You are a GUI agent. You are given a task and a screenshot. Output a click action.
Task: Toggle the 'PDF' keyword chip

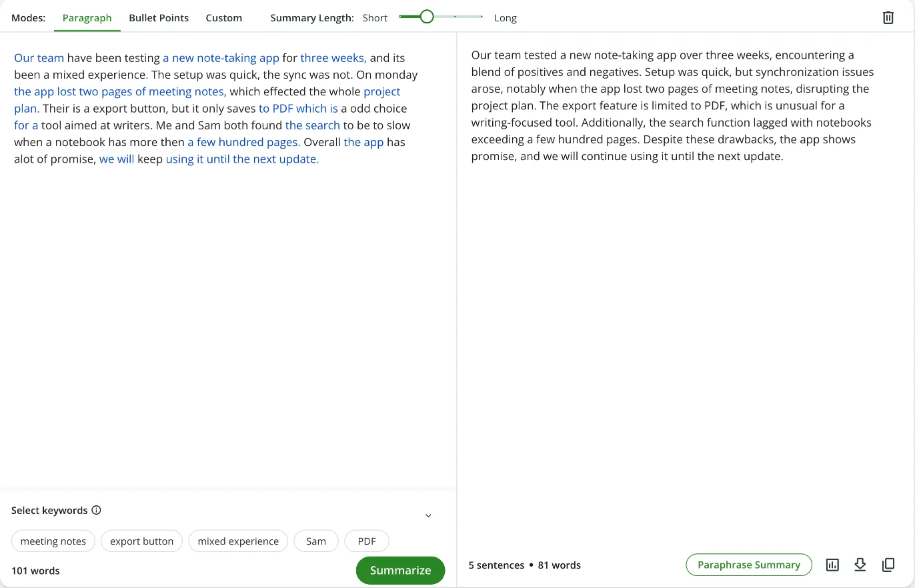tap(367, 541)
